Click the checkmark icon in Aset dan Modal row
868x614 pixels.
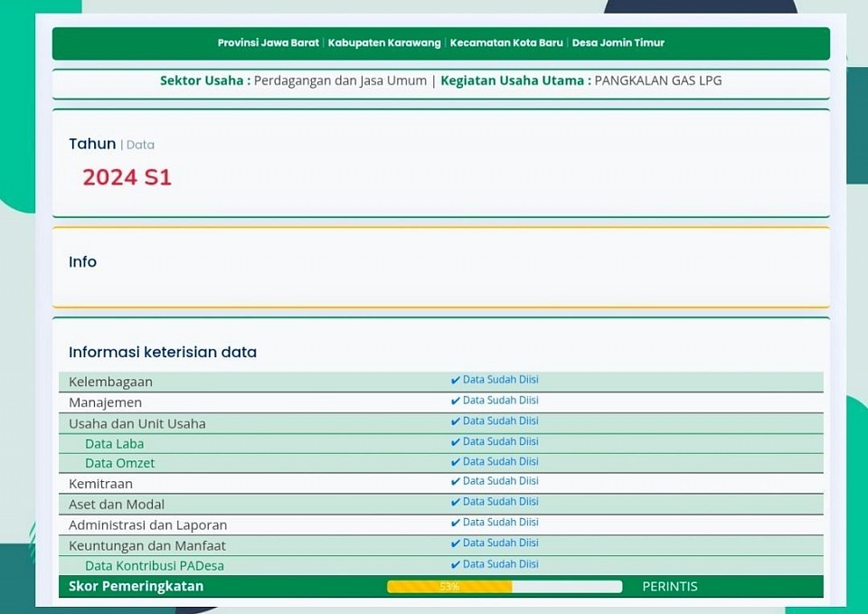click(x=456, y=502)
